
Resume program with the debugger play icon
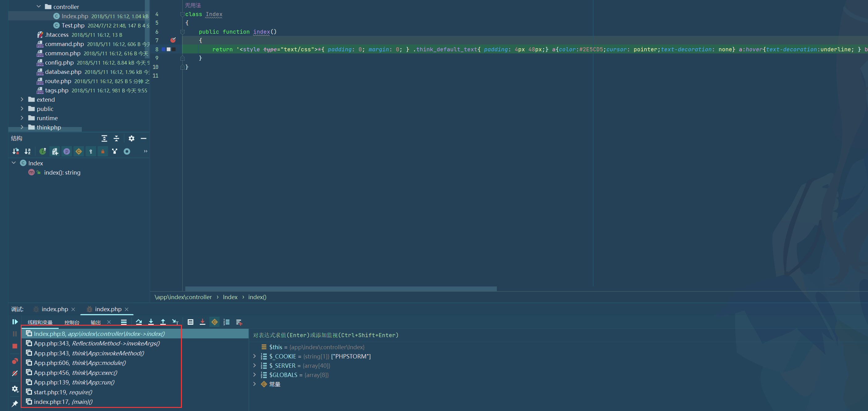pyautogui.click(x=15, y=322)
